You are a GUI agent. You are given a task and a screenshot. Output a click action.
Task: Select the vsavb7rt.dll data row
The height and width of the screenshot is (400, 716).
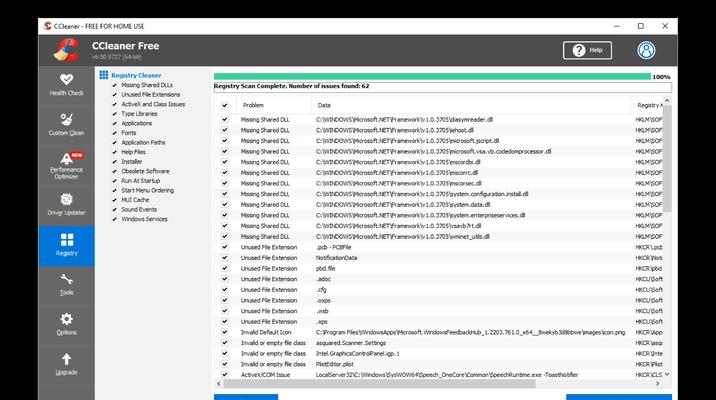[x=438, y=226]
